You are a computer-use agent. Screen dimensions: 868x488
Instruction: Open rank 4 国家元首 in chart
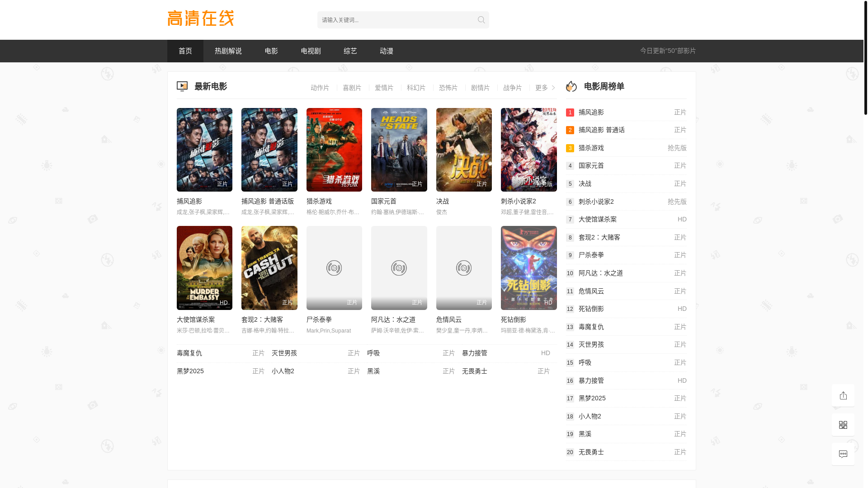pos(626,165)
